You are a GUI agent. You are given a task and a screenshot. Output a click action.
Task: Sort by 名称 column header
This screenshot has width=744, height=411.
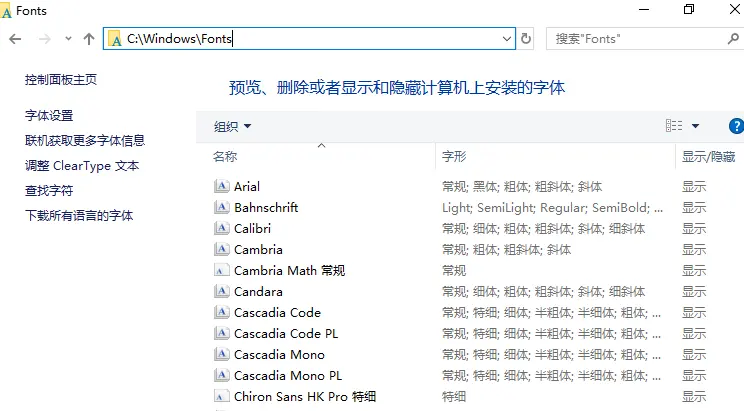pyautogui.click(x=225, y=157)
